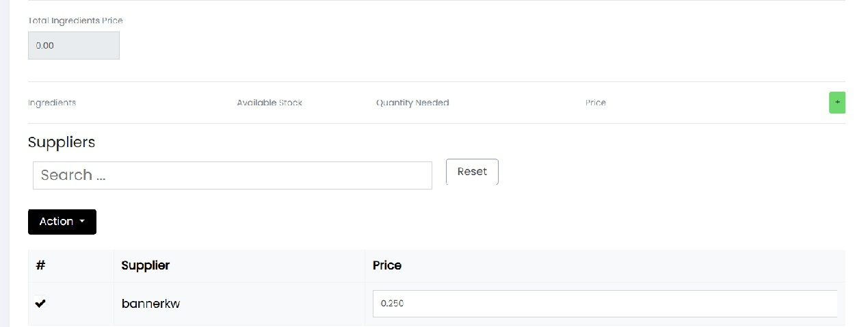Image resolution: width=868 pixels, height=327 pixels.
Task: Click the Price header beside Quantity Needed
Action: pos(595,103)
